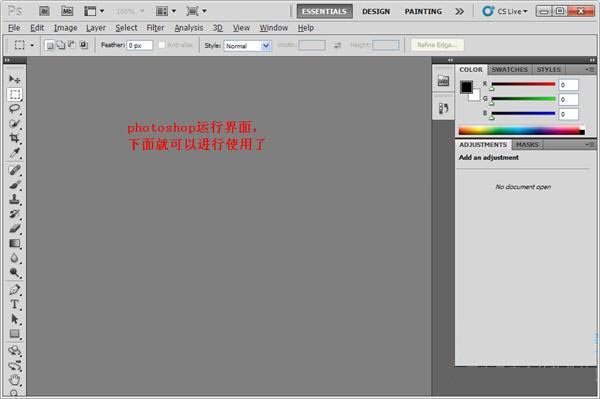The height and width of the screenshot is (399, 600).
Task: Select the History Brush tool
Action: click(15, 214)
